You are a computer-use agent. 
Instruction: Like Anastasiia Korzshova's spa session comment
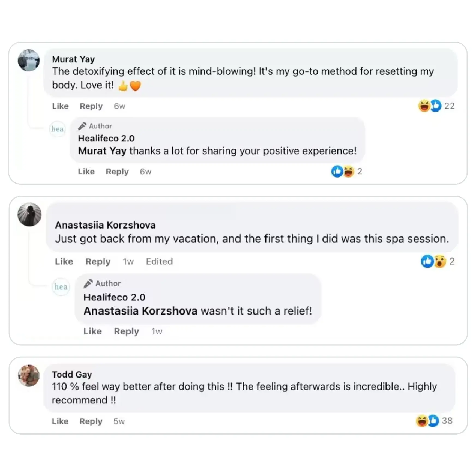point(64,261)
